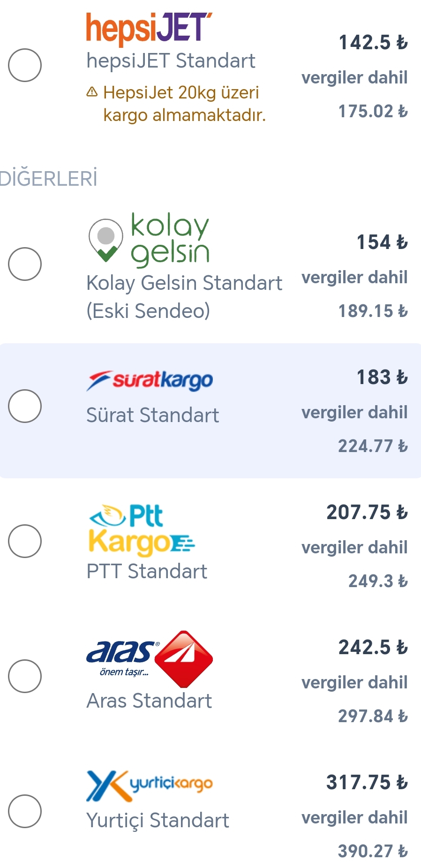Screen dimensions: 421x868
Task: Click the PTT Kargo logo
Action: tap(141, 530)
